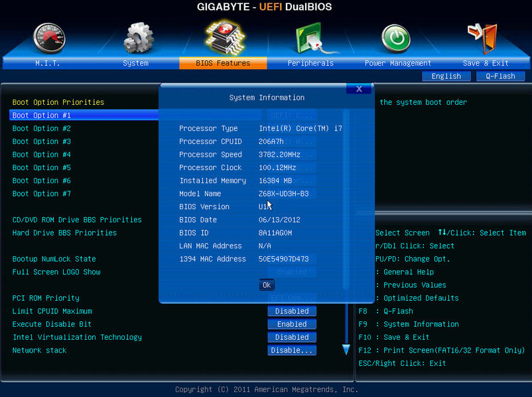This screenshot has width=532, height=397.
Task: Open CD/DVD ROM Drive BBS Priorities
Action: [77, 220]
